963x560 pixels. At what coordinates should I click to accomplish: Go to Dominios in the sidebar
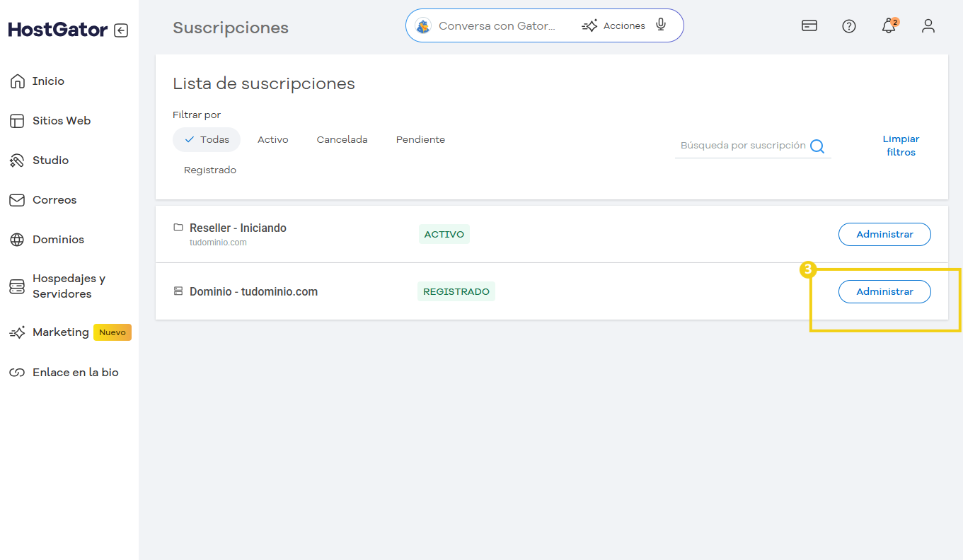pos(58,240)
